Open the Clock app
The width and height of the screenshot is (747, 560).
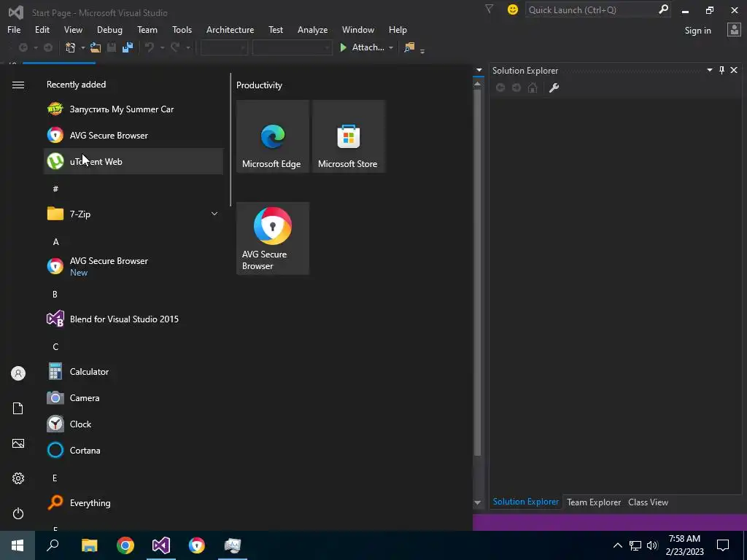(133, 424)
